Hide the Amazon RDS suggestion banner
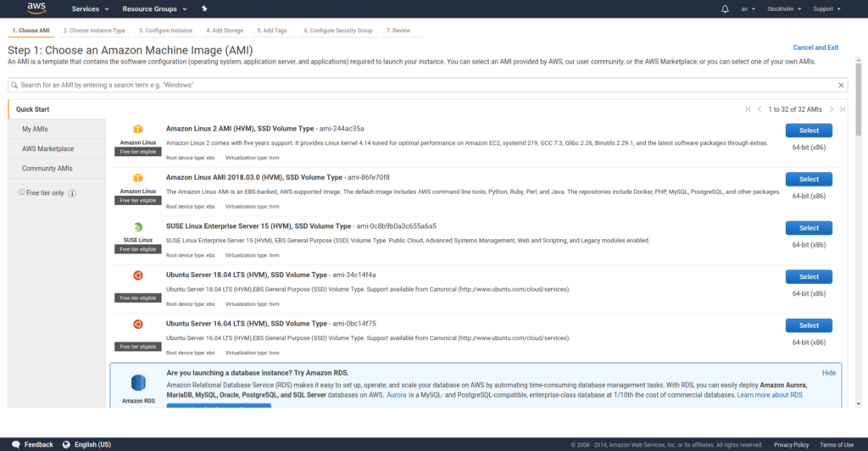Image resolution: width=868 pixels, height=451 pixels. click(829, 373)
